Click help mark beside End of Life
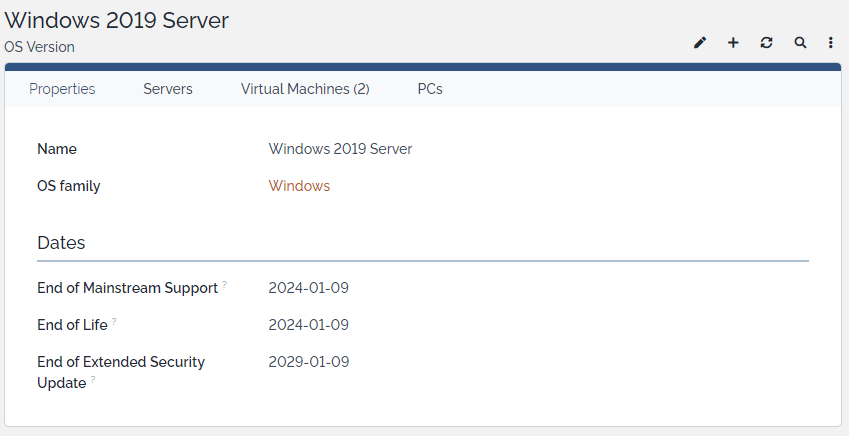849x436 pixels. [x=114, y=321]
